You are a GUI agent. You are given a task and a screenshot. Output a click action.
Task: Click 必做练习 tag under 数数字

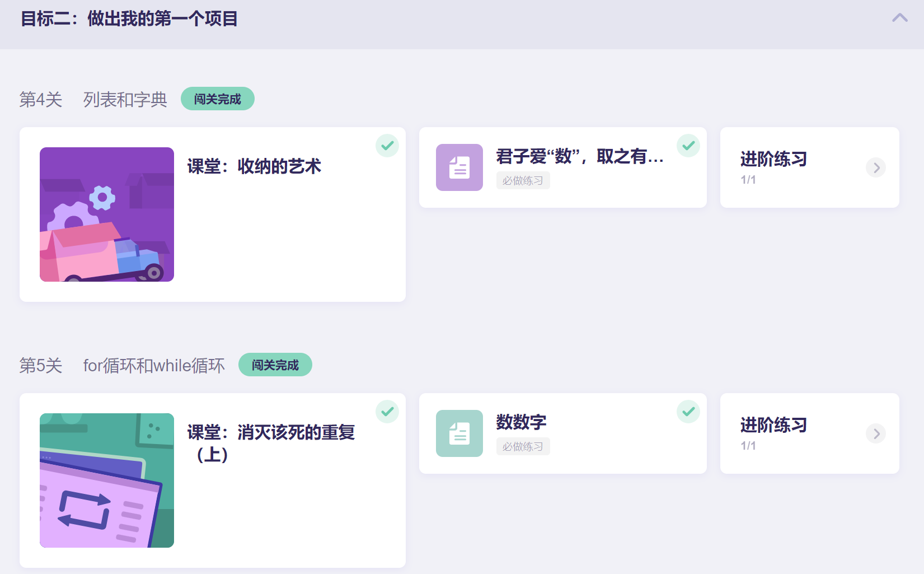(523, 446)
